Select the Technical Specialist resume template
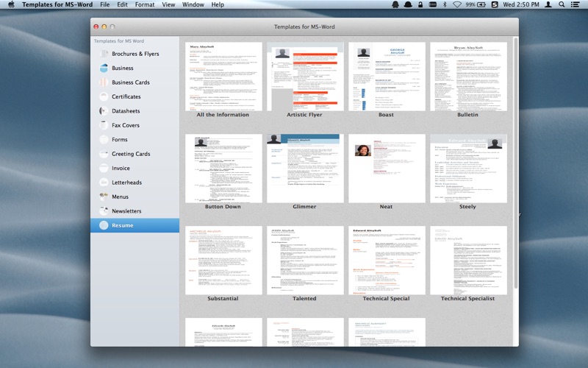The height and width of the screenshot is (368, 588). coord(468,261)
